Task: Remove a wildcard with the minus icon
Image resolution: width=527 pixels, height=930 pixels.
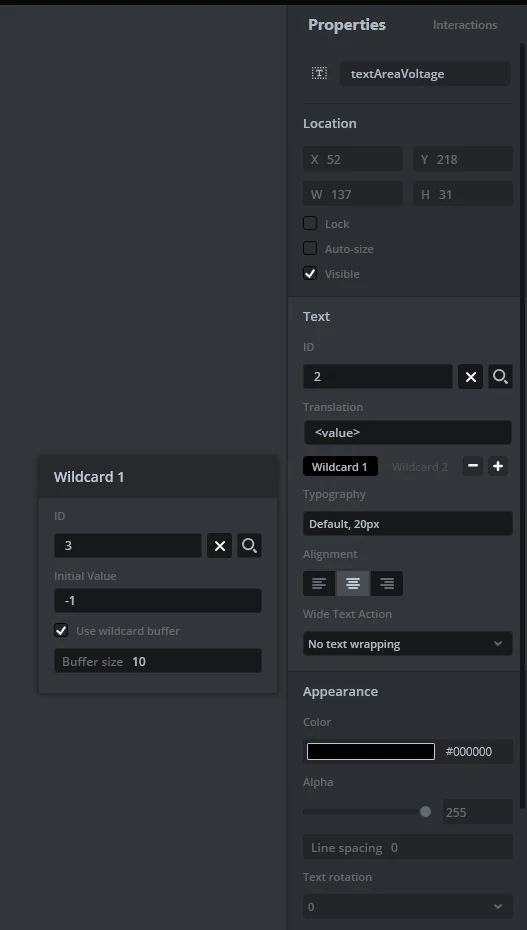Action: click(472, 466)
